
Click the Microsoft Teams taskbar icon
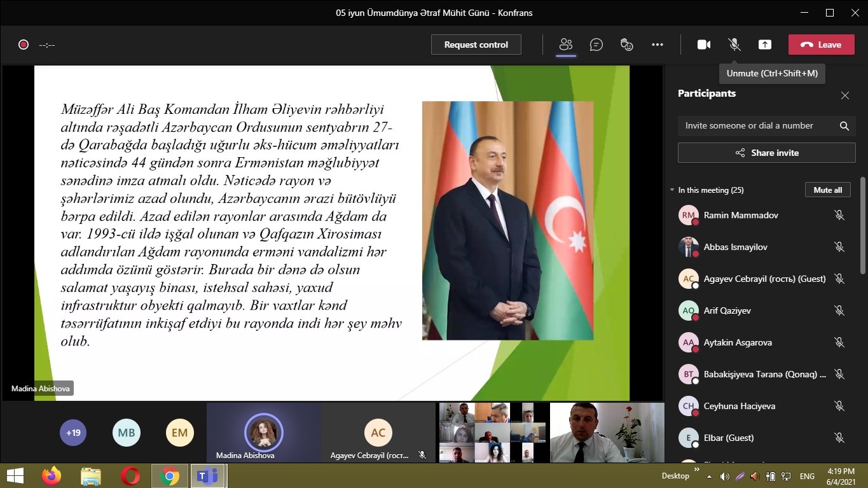208,476
